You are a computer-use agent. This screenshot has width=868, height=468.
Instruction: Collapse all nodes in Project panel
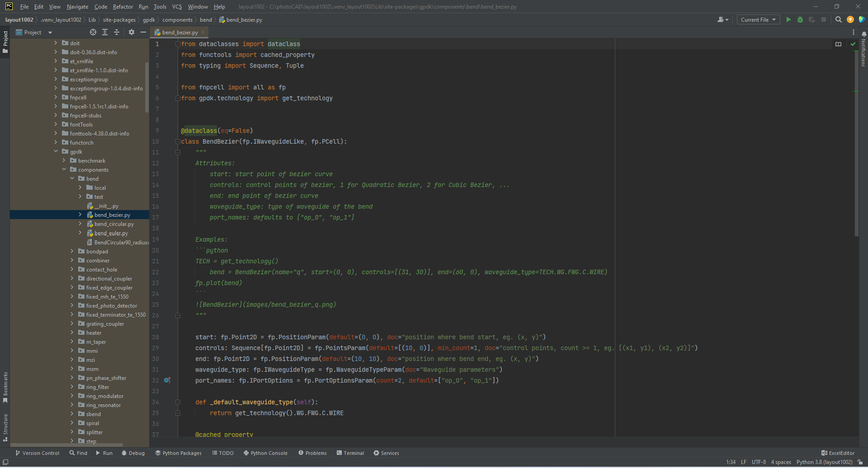coord(117,32)
